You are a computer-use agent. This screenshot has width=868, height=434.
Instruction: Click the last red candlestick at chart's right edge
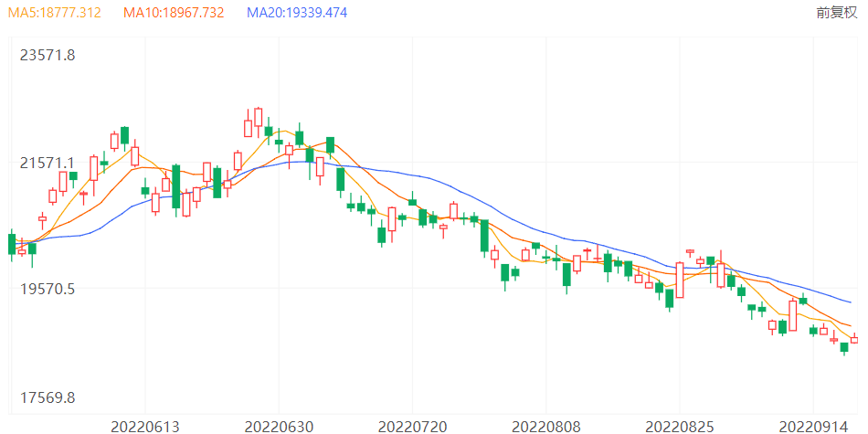854,339
